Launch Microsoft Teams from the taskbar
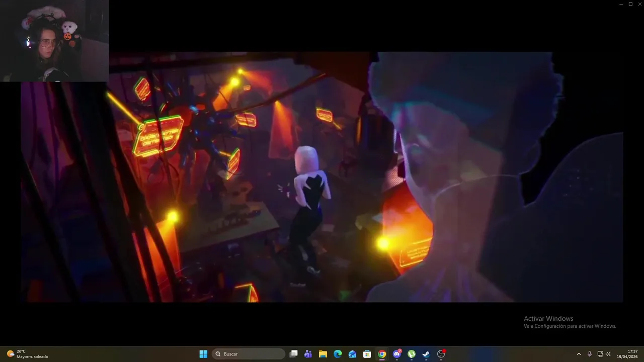This screenshot has width=644, height=362. 308,354
